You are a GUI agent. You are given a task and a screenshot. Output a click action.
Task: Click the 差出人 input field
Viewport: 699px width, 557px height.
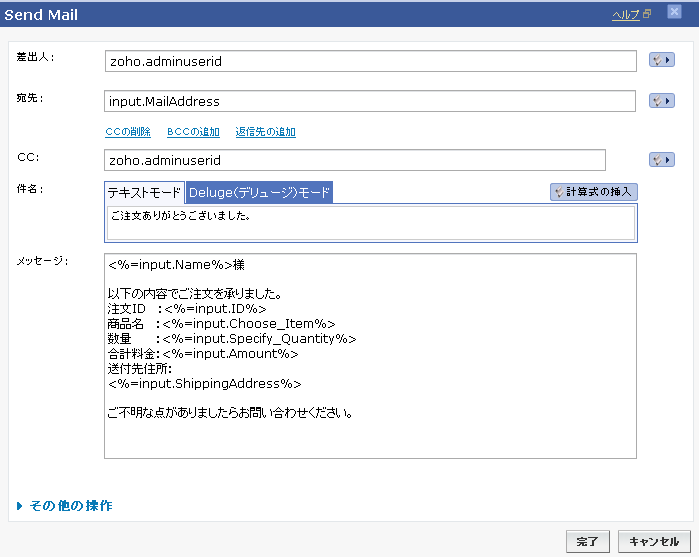pos(370,61)
